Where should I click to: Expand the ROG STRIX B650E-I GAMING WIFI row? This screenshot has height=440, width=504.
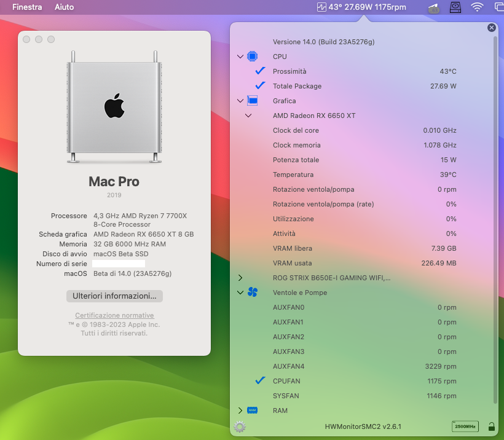(x=240, y=278)
